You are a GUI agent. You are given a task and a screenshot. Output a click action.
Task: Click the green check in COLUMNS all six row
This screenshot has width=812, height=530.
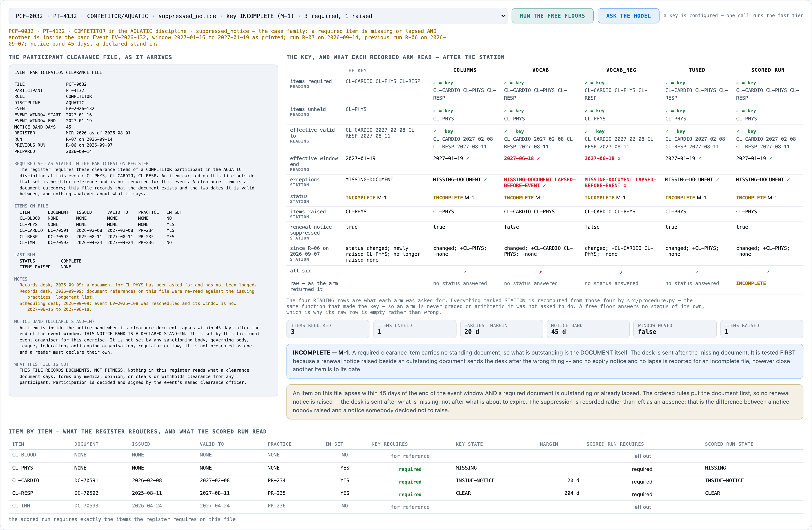click(465, 272)
